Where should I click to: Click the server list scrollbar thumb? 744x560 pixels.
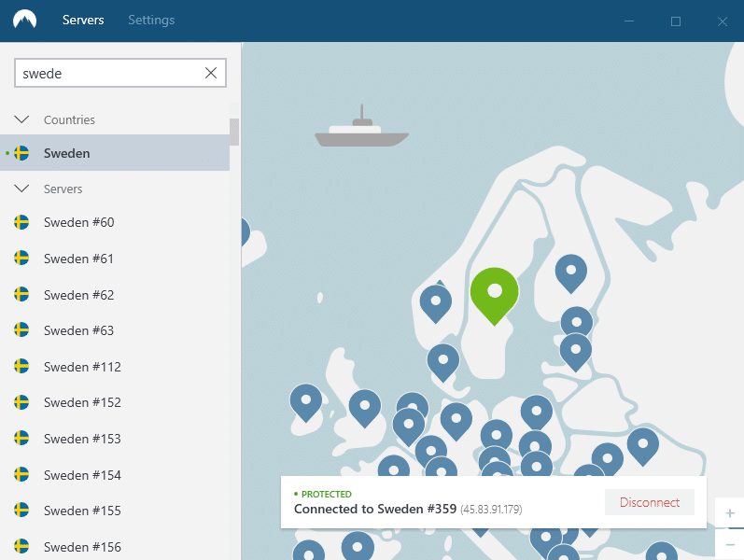(x=234, y=132)
